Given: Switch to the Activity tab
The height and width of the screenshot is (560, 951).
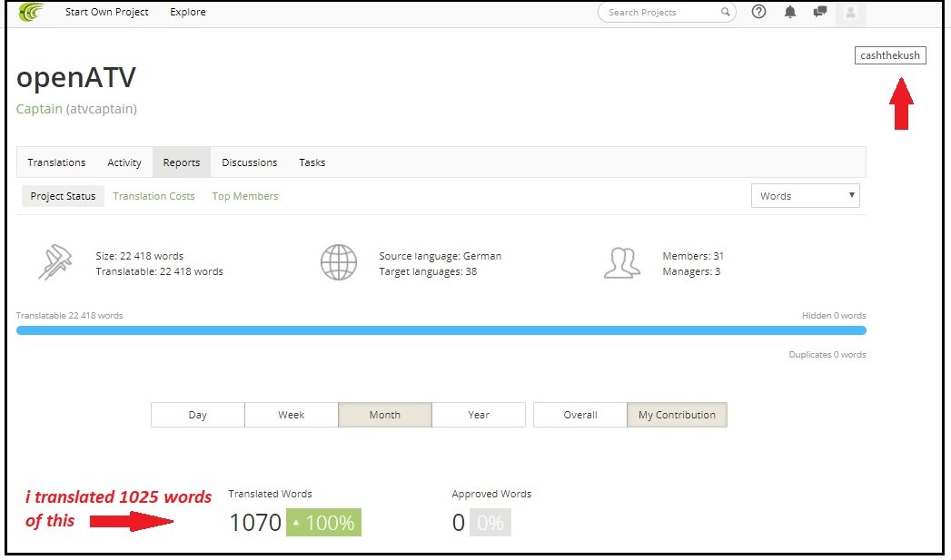Looking at the screenshot, I should [124, 162].
